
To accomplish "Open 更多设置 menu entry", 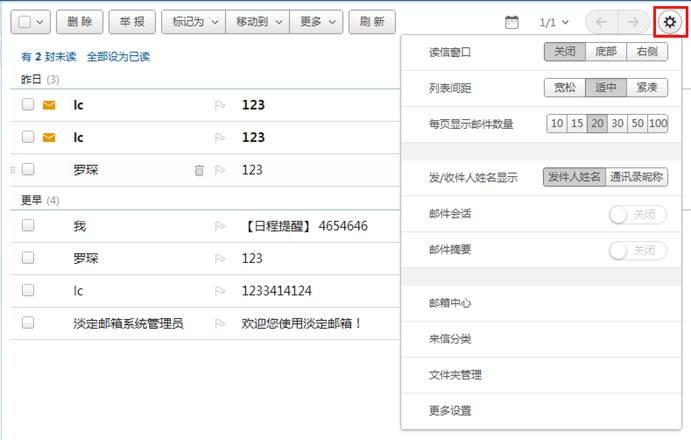I will [x=541, y=411].
